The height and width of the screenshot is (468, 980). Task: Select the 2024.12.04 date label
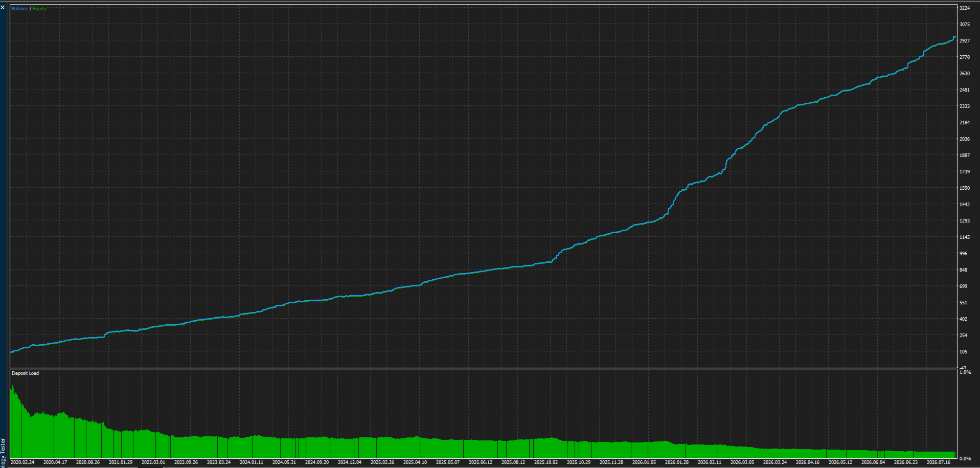350,462
